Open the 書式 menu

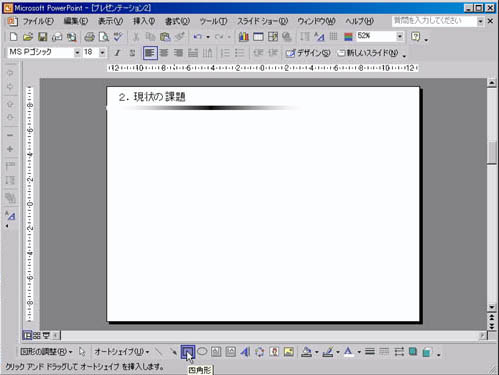[177, 21]
